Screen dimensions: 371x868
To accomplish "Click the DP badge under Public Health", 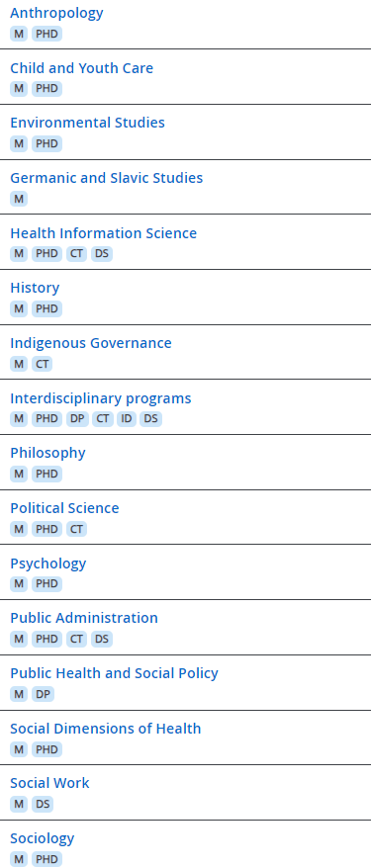I will [x=44, y=694].
